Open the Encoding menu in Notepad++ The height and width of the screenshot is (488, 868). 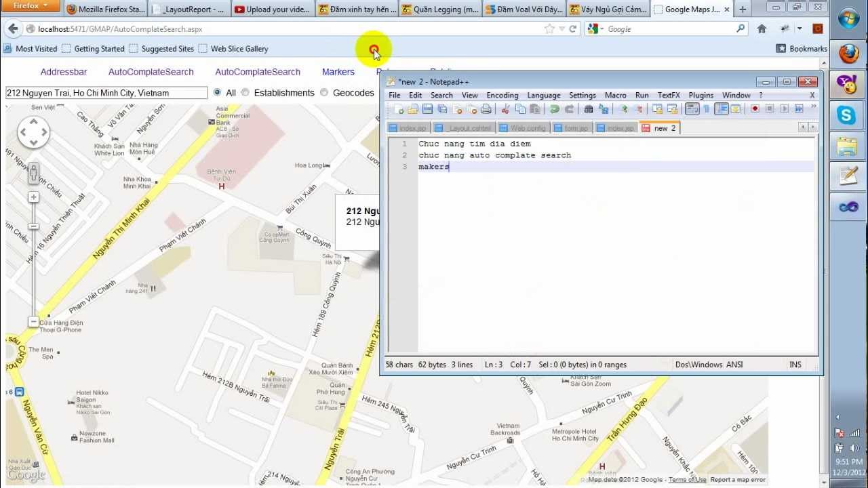pos(502,95)
